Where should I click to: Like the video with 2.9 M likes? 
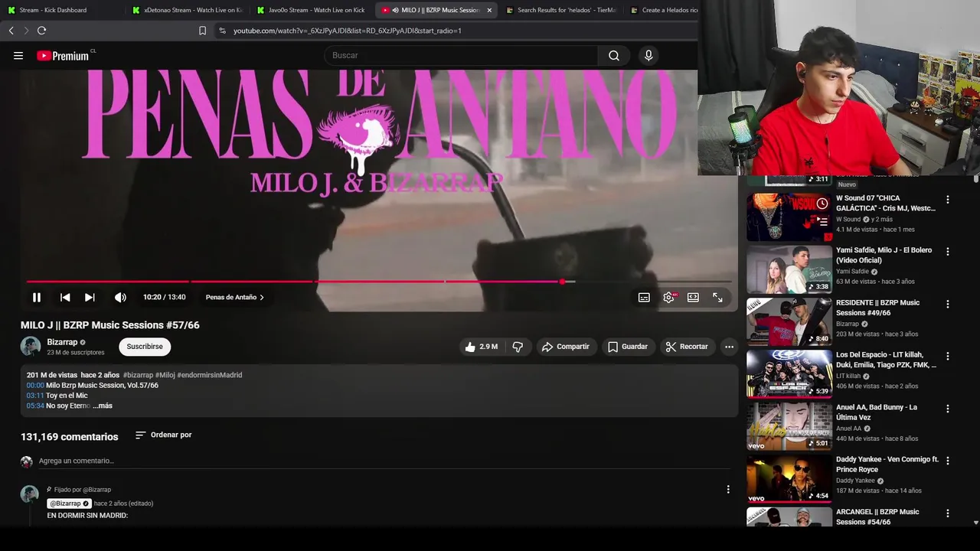[482, 347]
